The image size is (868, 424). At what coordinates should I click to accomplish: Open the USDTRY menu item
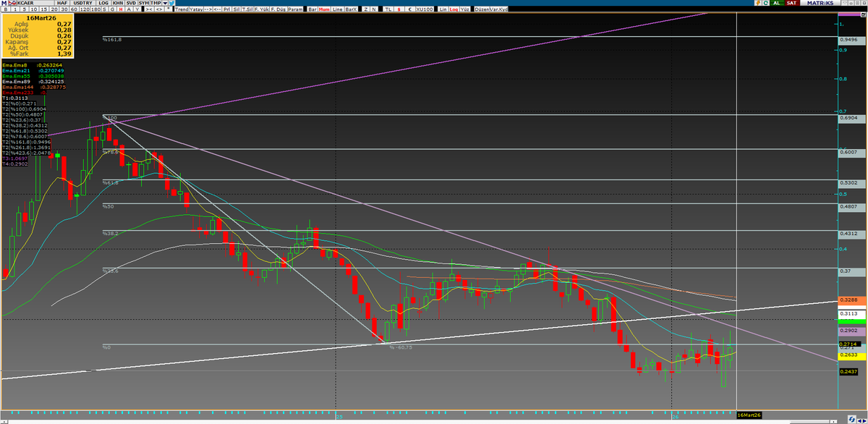click(83, 3)
